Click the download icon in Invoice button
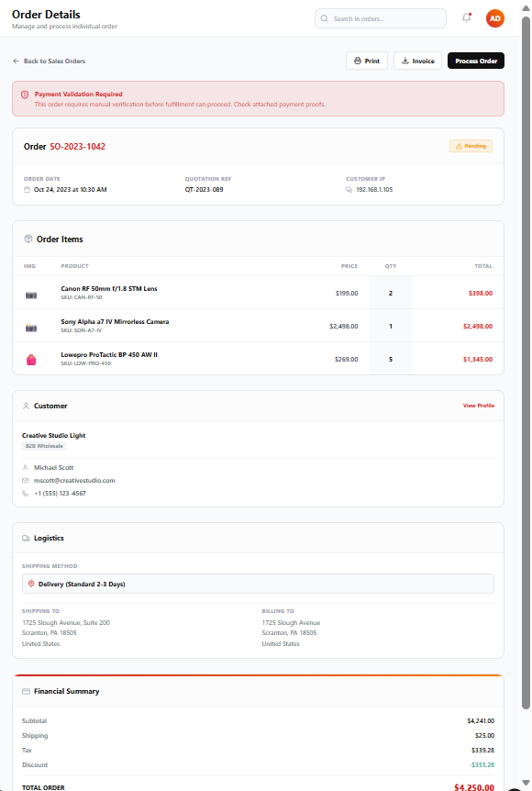Image resolution: width=532 pixels, height=791 pixels. [x=405, y=61]
